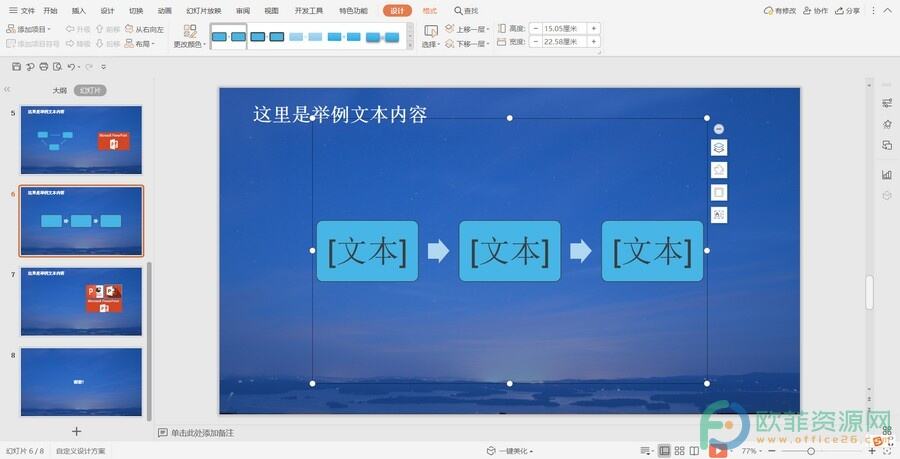
Task: Open the 视图 ribbon tab
Action: point(271,10)
